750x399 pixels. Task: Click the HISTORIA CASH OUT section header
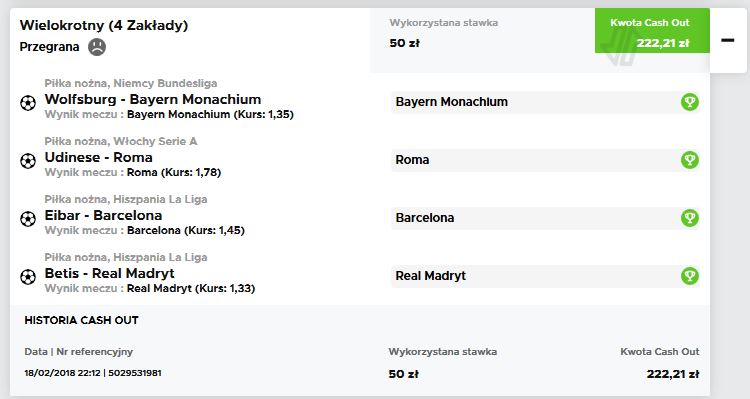(x=81, y=320)
